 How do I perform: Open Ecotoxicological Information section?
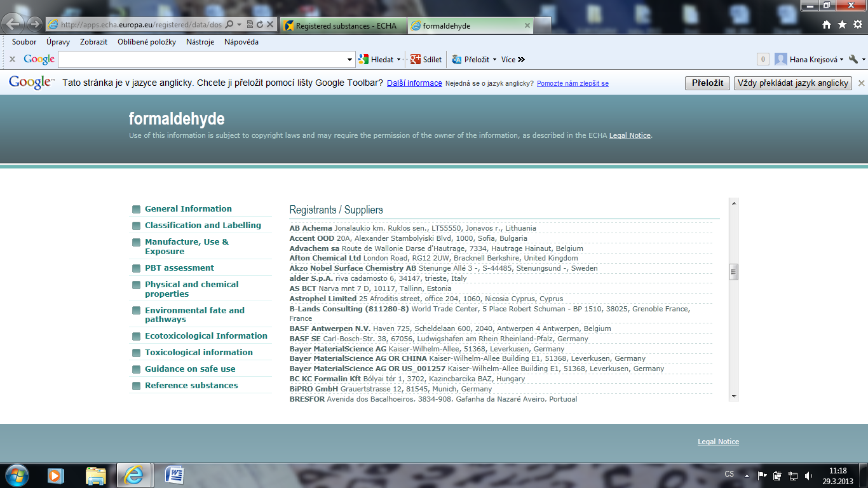(x=206, y=335)
